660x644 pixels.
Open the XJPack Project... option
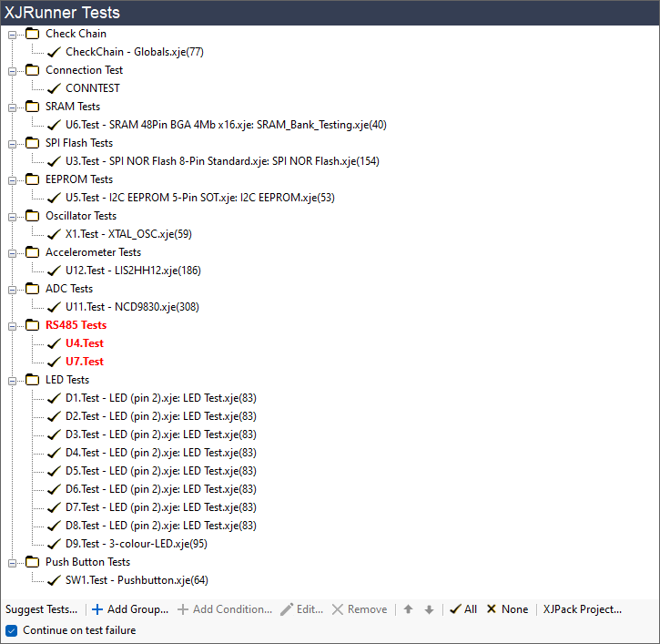[x=582, y=609]
